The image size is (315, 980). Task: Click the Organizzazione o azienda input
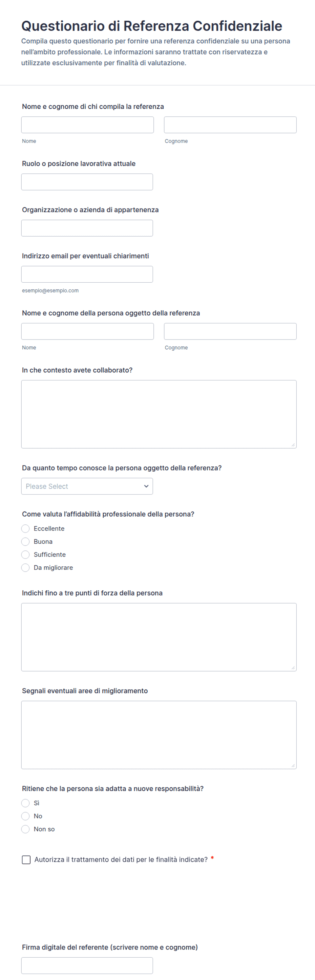87,228
